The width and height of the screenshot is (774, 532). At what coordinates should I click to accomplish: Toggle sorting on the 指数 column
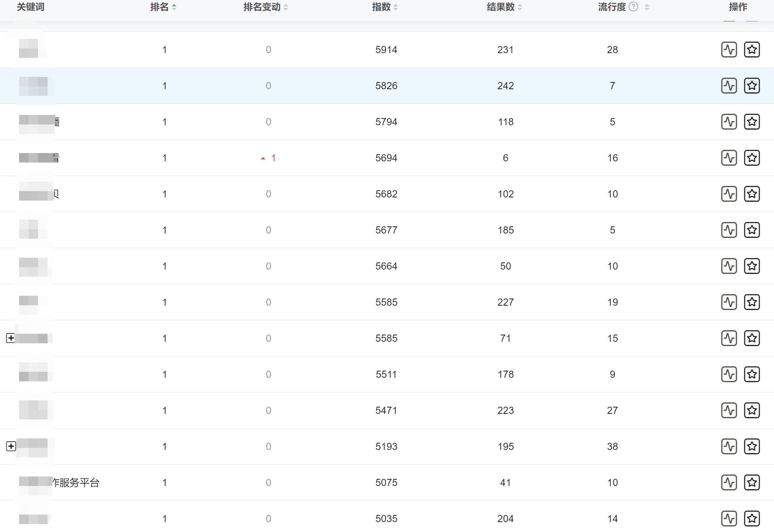coord(396,7)
